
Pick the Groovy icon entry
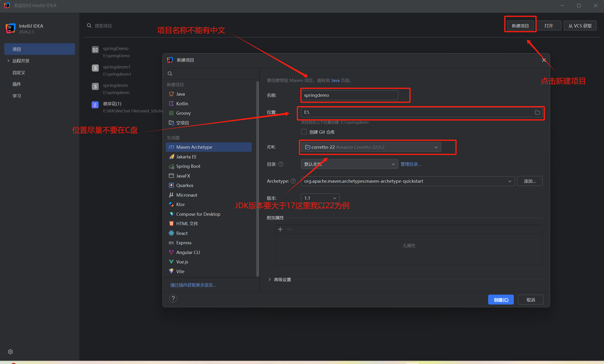(x=171, y=113)
